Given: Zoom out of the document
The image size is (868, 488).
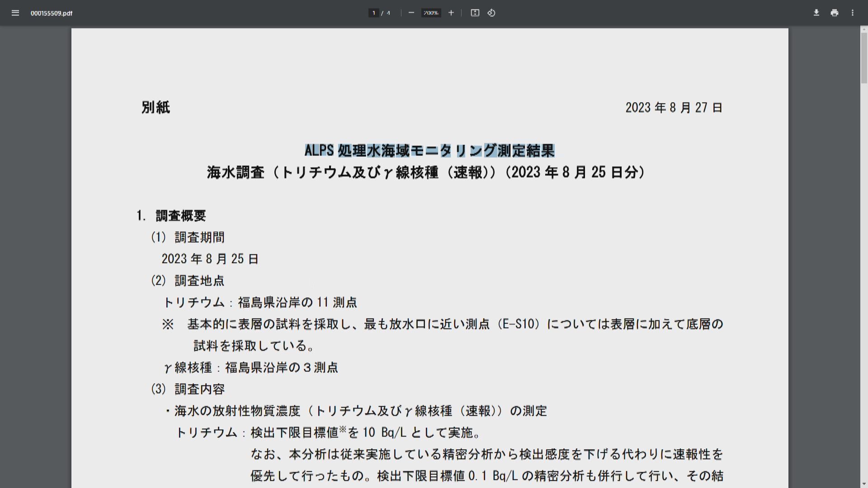Looking at the screenshot, I should 411,13.
